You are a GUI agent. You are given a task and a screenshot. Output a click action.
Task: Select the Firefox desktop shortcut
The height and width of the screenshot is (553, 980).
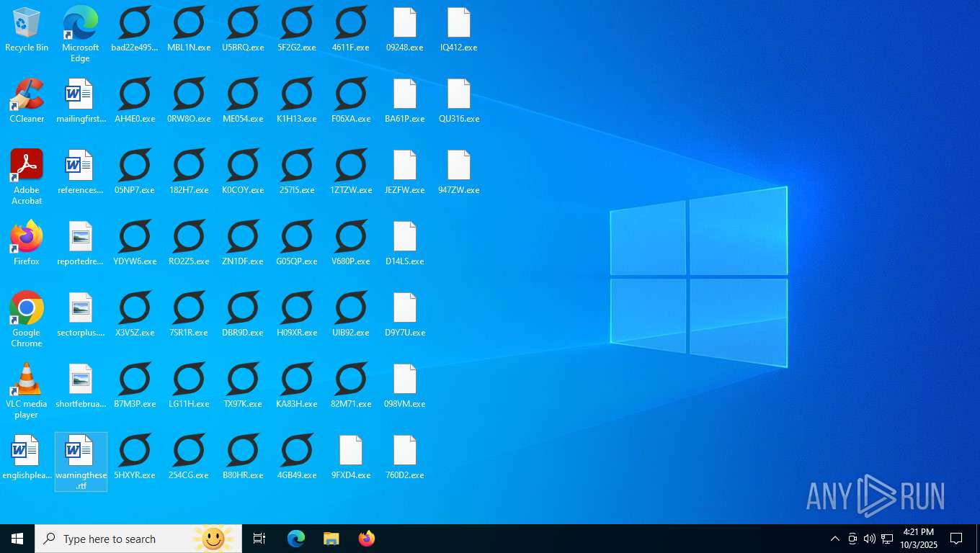click(27, 243)
